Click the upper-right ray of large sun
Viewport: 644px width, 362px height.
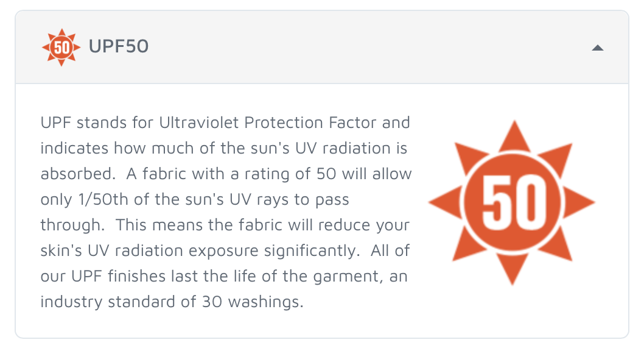coord(558,158)
